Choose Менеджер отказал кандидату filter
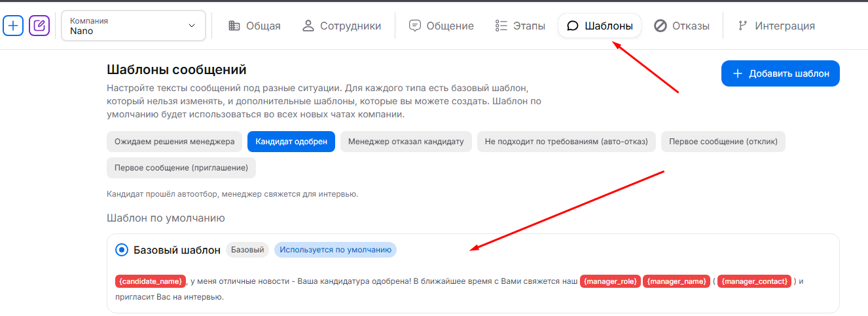The height and width of the screenshot is (316, 868). tap(406, 141)
